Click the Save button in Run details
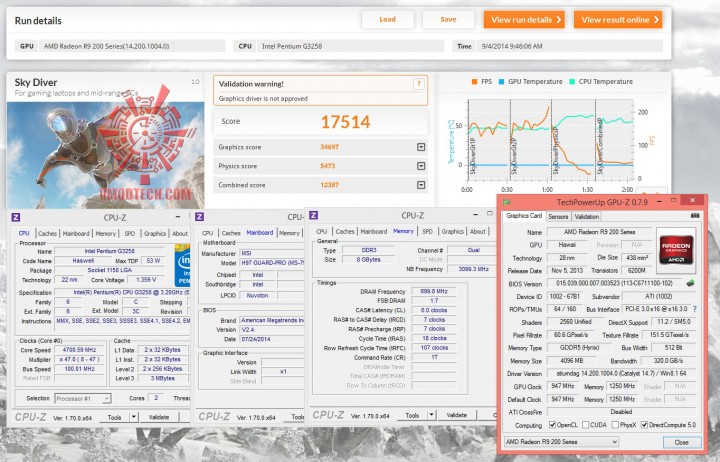This screenshot has height=462, width=720. point(448,19)
